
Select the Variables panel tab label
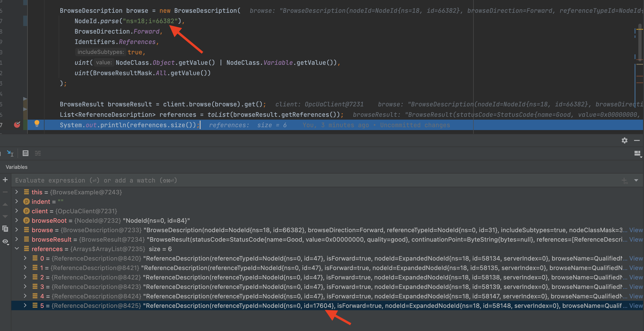coord(17,167)
